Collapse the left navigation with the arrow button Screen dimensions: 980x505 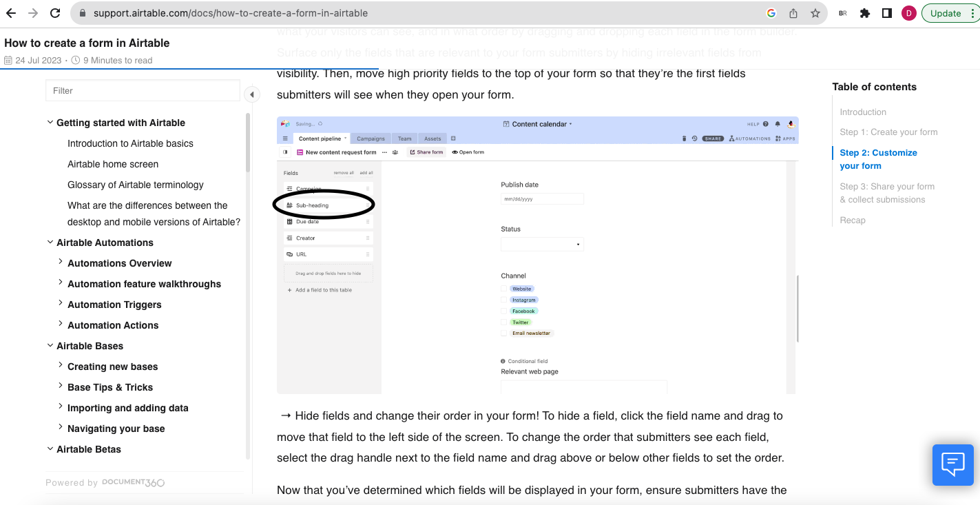pyautogui.click(x=252, y=94)
